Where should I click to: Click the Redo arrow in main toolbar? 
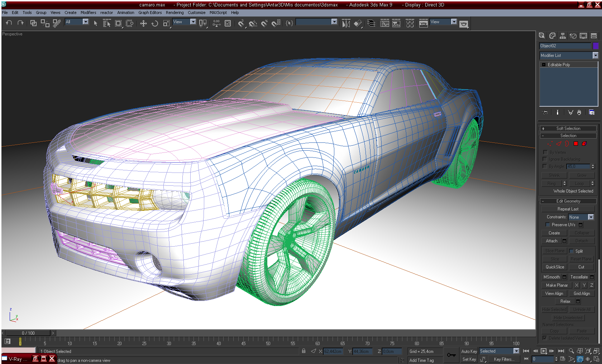(x=20, y=23)
